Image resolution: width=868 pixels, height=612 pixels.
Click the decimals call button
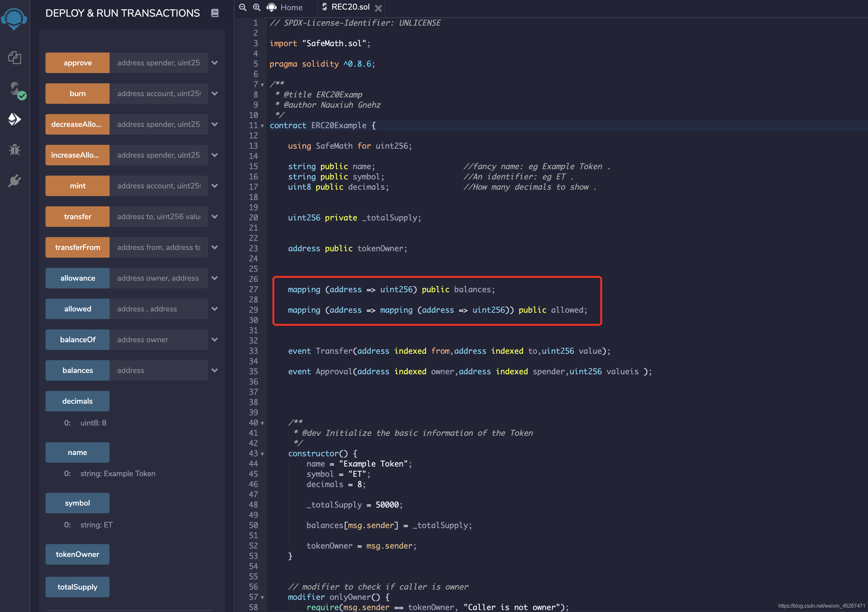[78, 401]
